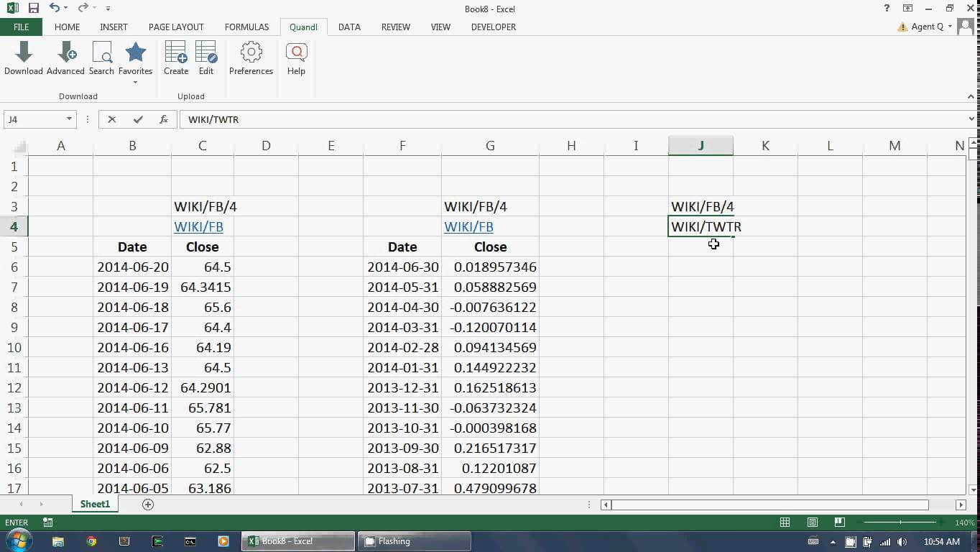Cancel the formula bar entry
The image size is (980, 552).
[112, 119]
